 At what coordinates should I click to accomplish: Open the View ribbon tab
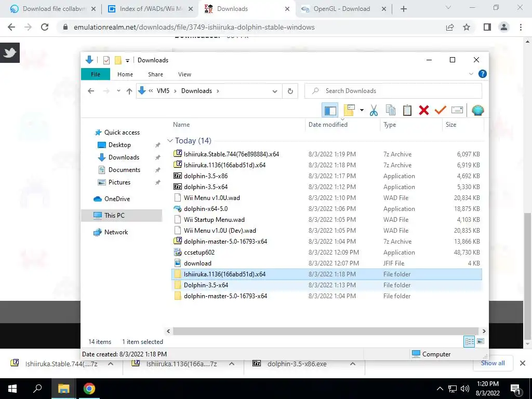(x=184, y=74)
